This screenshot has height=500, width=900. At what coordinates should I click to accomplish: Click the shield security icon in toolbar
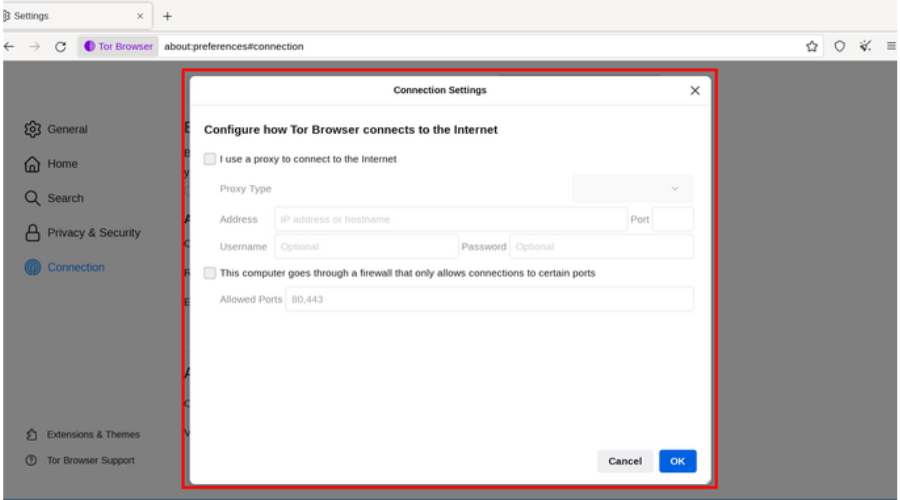tap(840, 46)
